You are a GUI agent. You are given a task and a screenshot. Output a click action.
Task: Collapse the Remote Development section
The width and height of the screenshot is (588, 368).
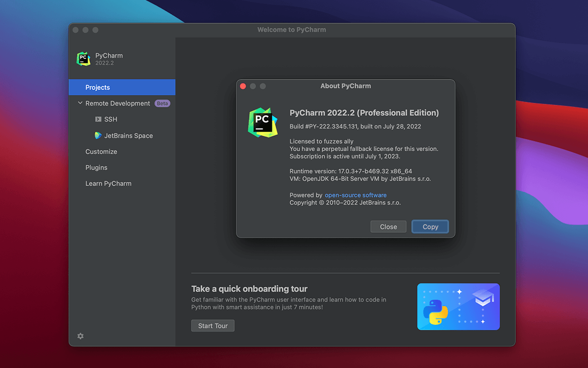(x=80, y=103)
